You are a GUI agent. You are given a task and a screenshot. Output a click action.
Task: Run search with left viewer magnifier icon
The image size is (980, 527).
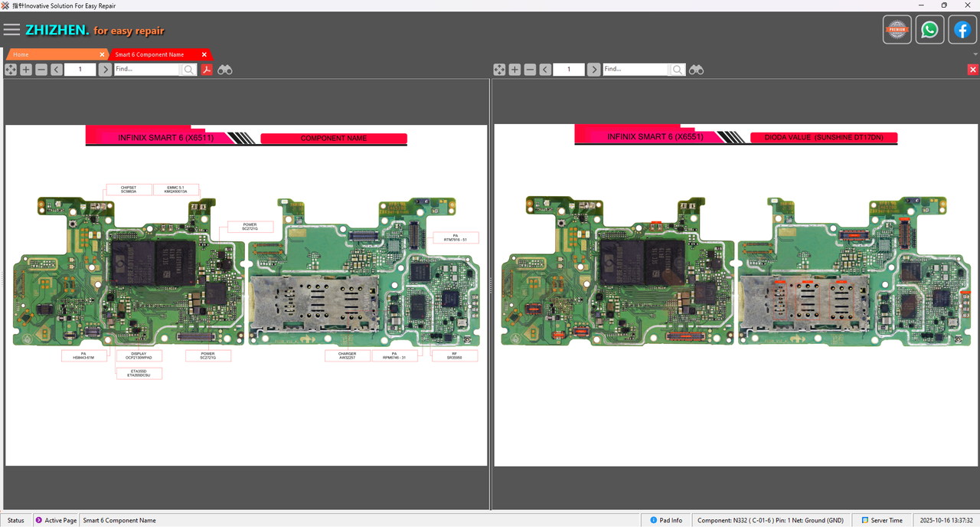[188, 70]
